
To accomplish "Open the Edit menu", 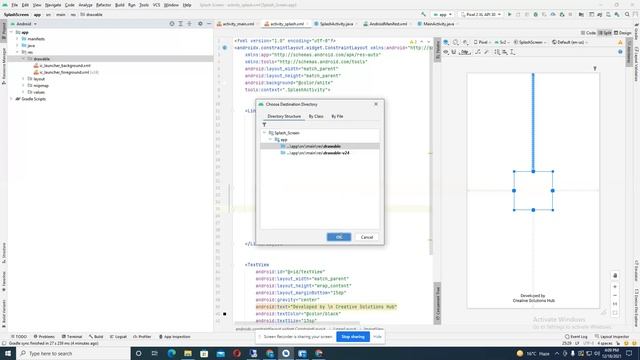I will coord(25,5).
